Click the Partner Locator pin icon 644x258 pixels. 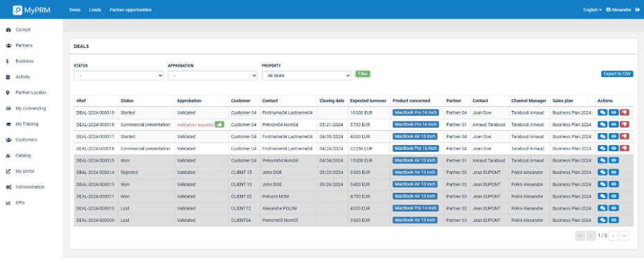coord(8,92)
